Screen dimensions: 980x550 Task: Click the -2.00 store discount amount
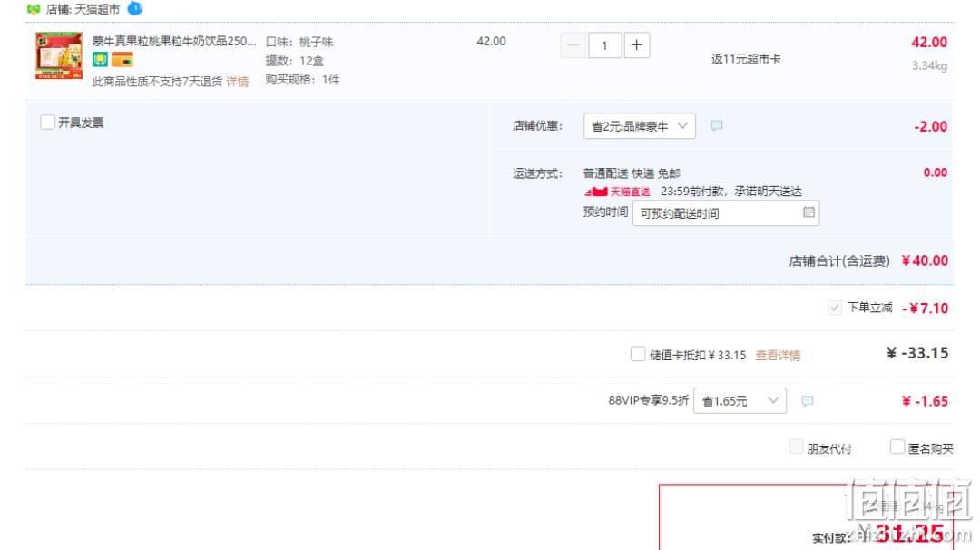tap(931, 126)
